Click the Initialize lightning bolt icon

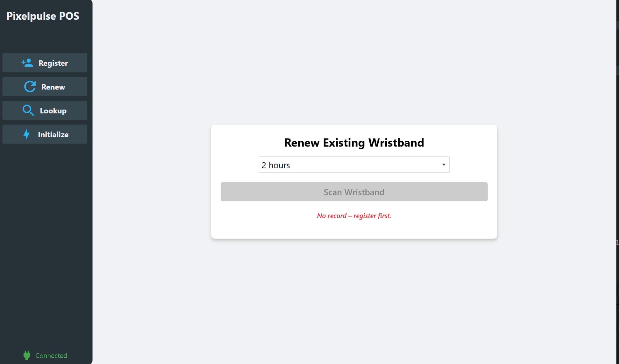tap(27, 134)
